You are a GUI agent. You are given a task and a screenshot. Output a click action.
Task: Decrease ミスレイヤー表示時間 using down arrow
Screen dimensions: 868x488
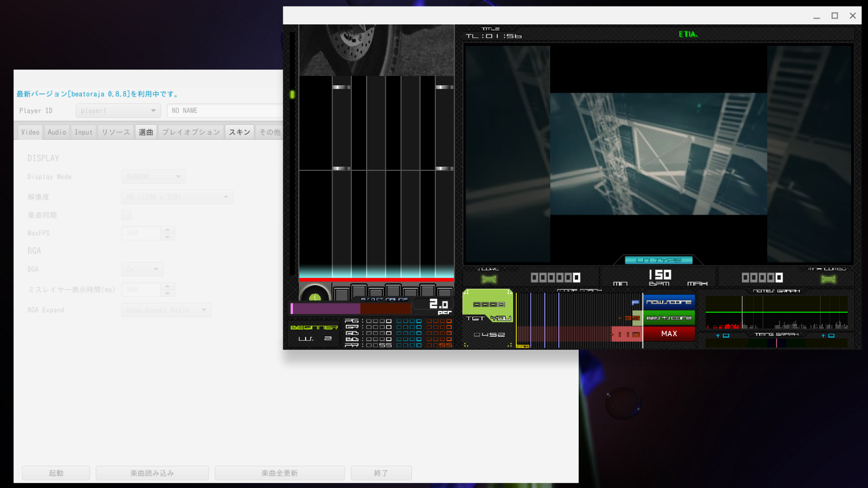coord(167,293)
